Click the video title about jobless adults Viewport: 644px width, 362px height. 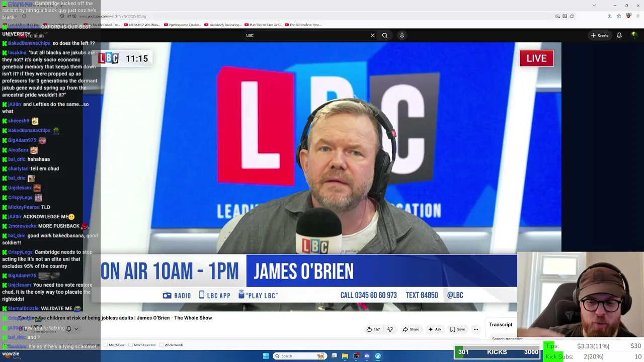(115, 318)
